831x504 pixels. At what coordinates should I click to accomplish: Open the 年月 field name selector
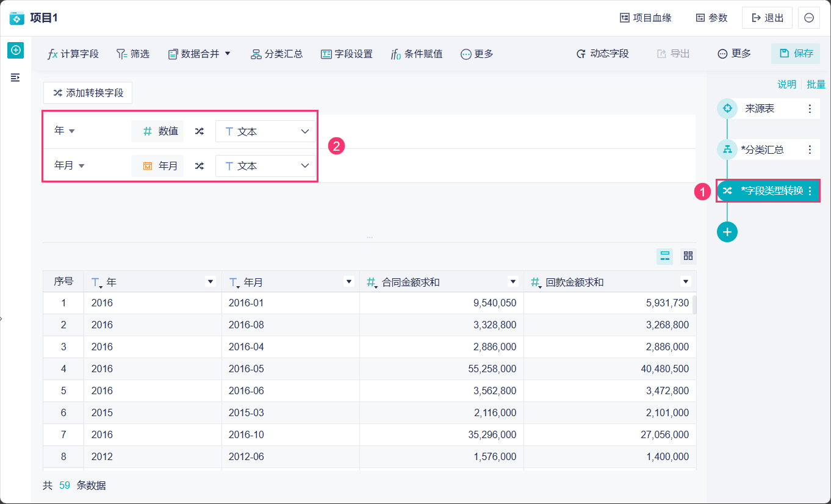[x=69, y=166]
